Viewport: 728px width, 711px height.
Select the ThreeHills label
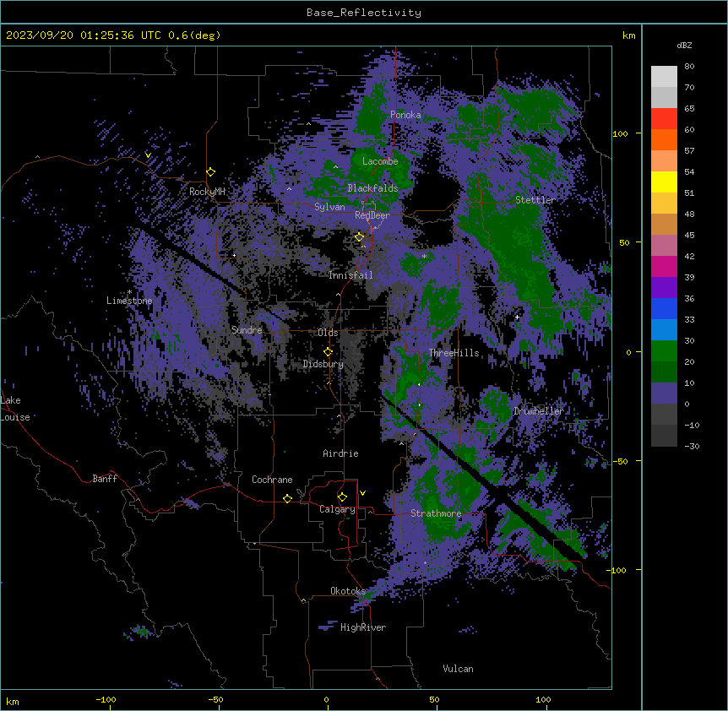454,353
